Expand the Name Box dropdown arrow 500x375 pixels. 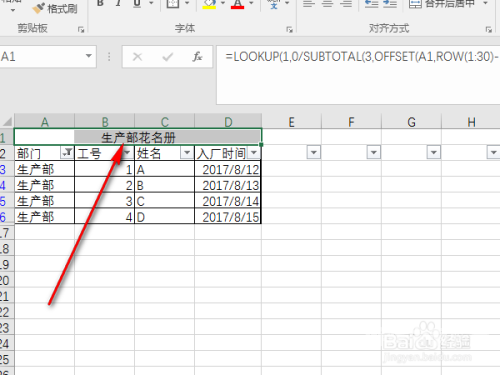click(x=88, y=56)
